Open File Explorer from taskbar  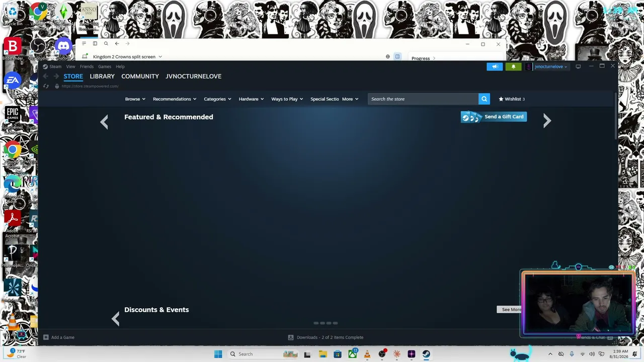click(323, 354)
